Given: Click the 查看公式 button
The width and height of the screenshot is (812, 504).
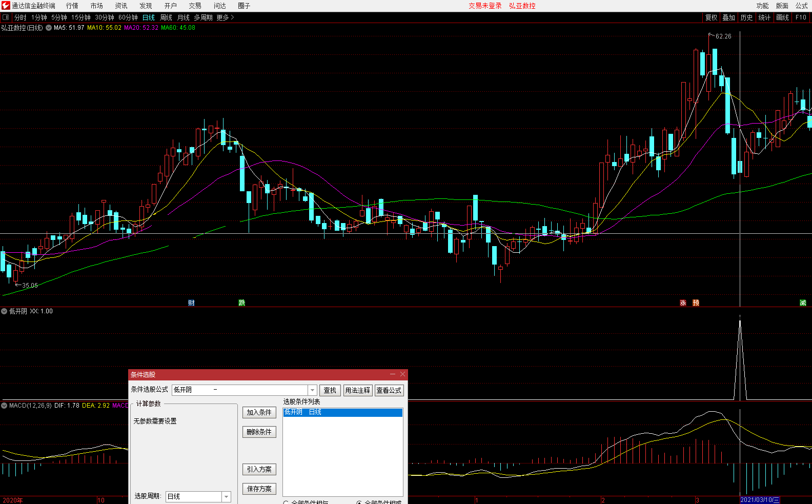Looking at the screenshot, I should (x=389, y=390).
